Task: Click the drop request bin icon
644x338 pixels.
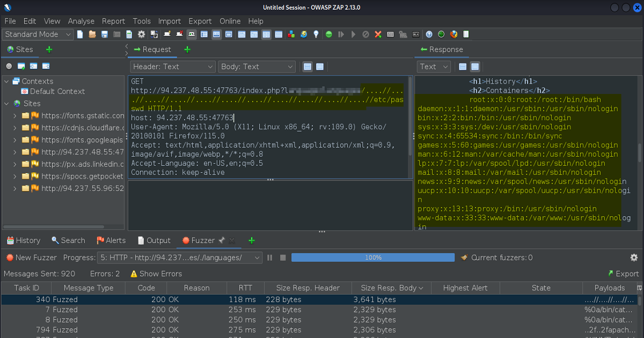Action: click(365, 34)
